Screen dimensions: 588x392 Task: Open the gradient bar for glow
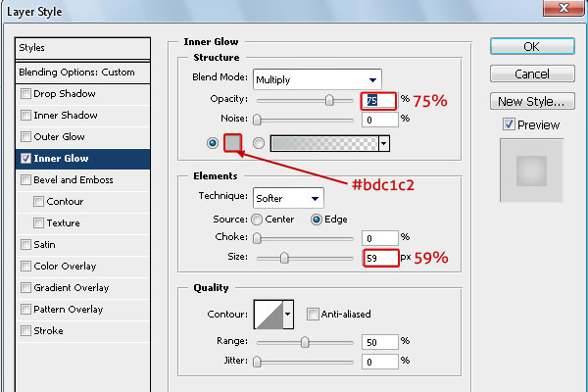pyautogui.click(x=324, y=144)
